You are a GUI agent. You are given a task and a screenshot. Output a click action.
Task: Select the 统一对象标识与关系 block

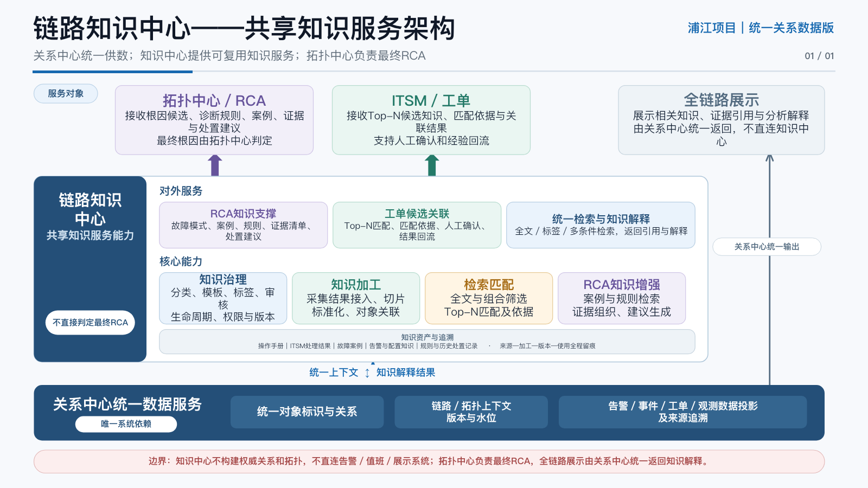click(307, 412)
